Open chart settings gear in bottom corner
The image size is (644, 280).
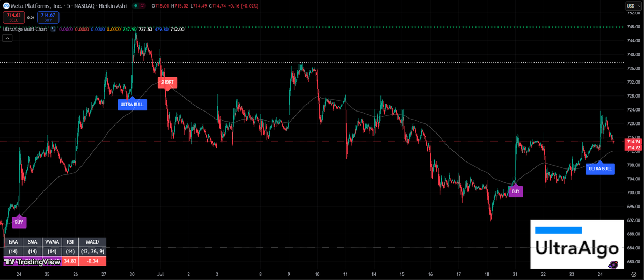click(634, 274)
